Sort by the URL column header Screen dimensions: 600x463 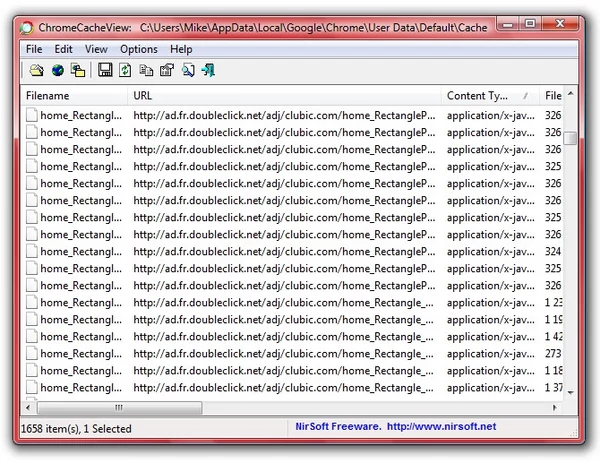click(x=284, y=96)
